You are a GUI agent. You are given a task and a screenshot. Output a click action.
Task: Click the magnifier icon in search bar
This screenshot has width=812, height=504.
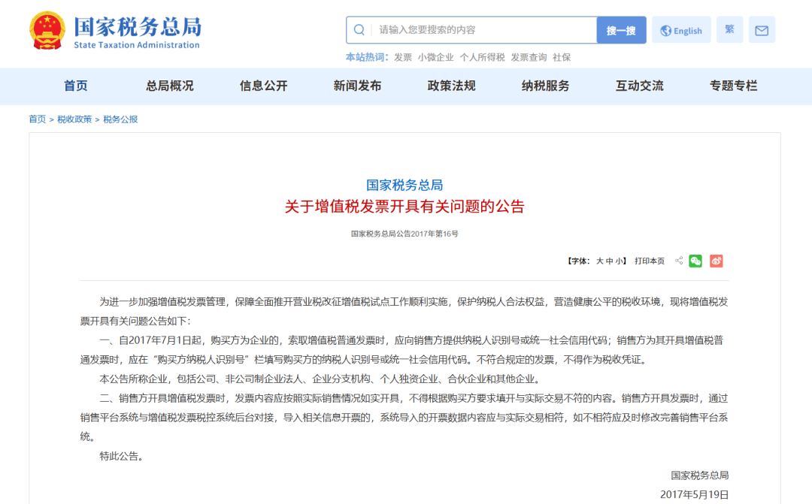click(x=359, y=29)
